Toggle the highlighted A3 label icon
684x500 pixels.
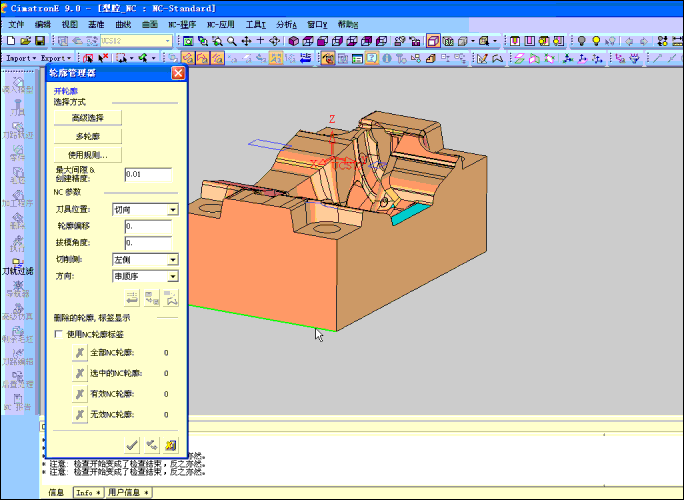[276, 58]
